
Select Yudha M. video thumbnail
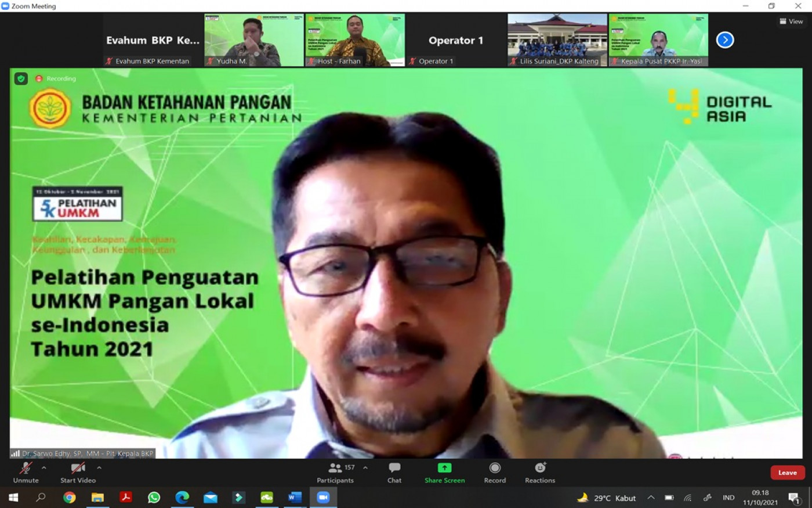click(254, 39)
